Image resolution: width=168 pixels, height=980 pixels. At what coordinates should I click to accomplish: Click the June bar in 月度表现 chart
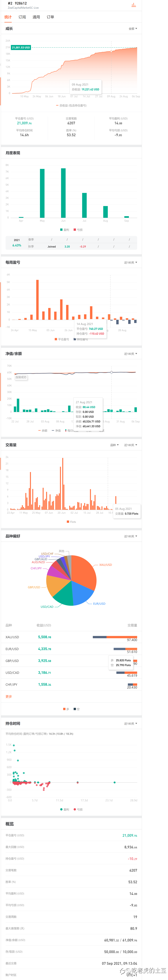63,193
